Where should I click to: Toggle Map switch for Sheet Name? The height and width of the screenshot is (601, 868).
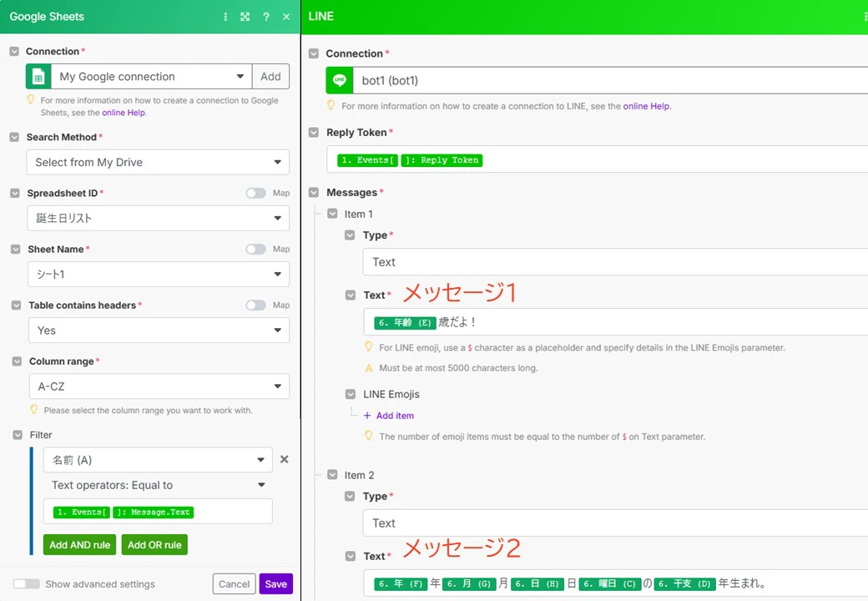[255, 250]
